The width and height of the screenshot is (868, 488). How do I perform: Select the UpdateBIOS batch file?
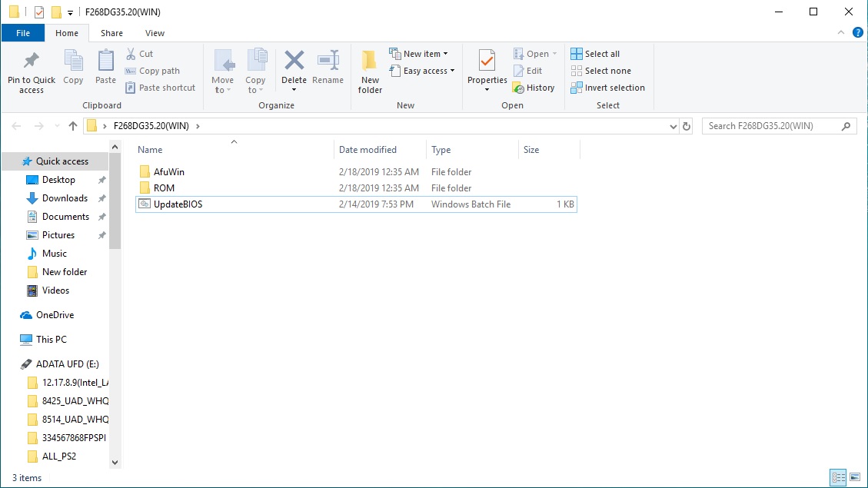coord(178,204)
